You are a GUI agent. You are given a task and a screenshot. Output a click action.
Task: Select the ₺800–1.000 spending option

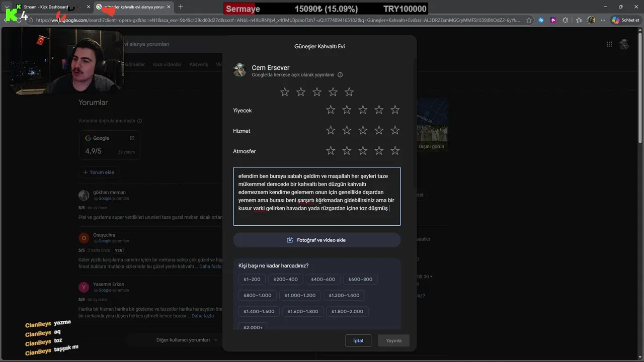pos(258,295)
